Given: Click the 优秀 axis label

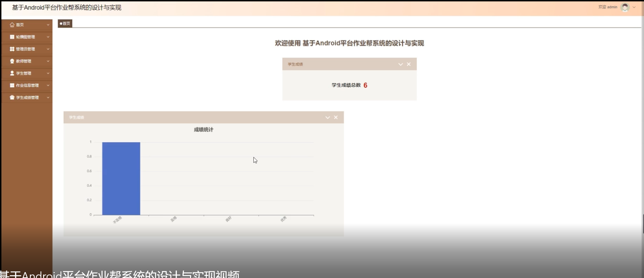Looking at the screenshot, I should point(283,219).
